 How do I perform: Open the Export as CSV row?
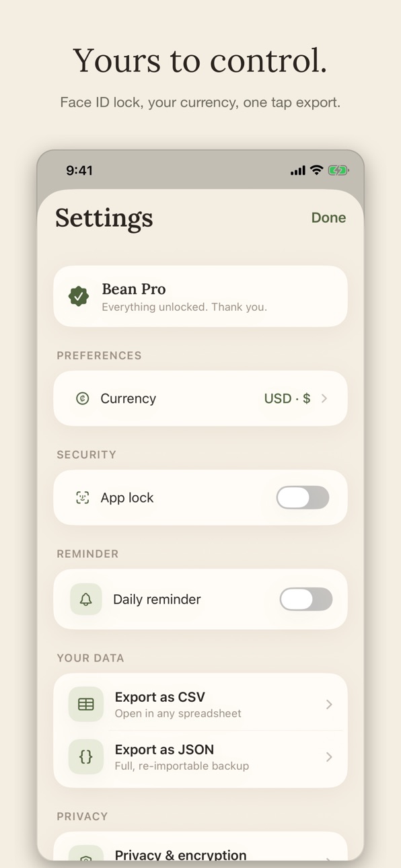pos(200,704)
